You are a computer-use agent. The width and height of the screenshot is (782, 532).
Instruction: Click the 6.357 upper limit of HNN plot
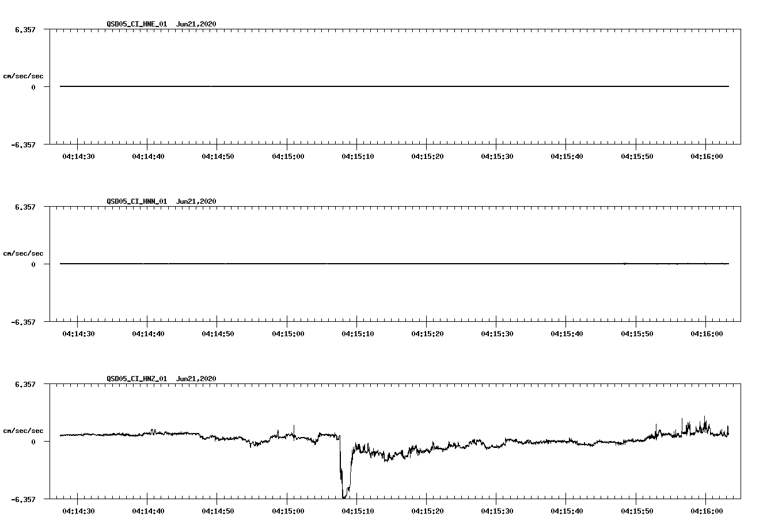pyautogui.click(x=25, y=207)
